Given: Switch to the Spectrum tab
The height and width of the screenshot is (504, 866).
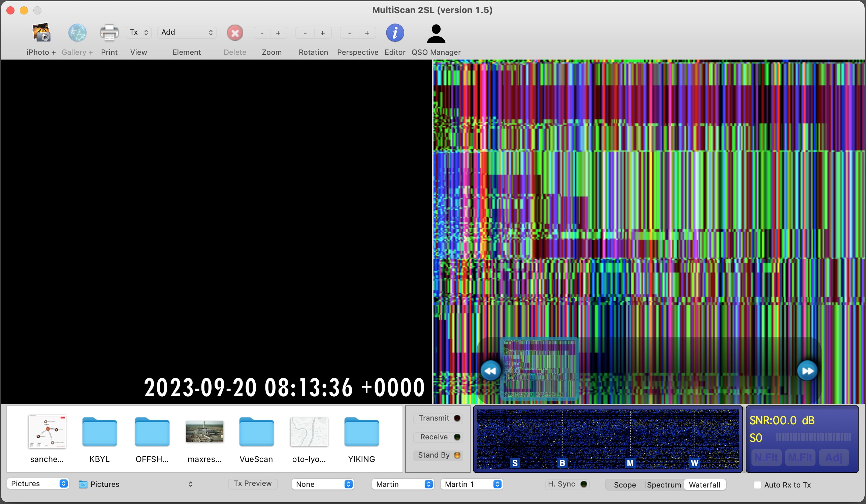Looking at the screenshot, I should pyautogui.click(x=664, y=485).
